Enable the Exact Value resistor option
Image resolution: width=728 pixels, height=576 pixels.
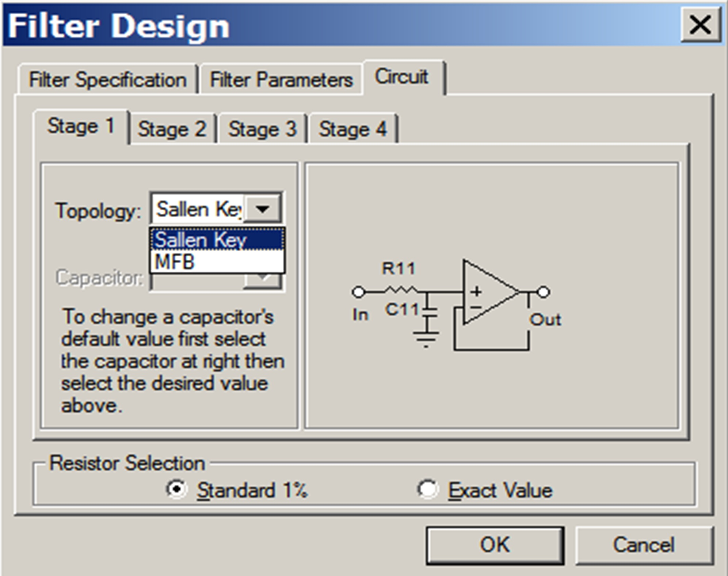430,490
